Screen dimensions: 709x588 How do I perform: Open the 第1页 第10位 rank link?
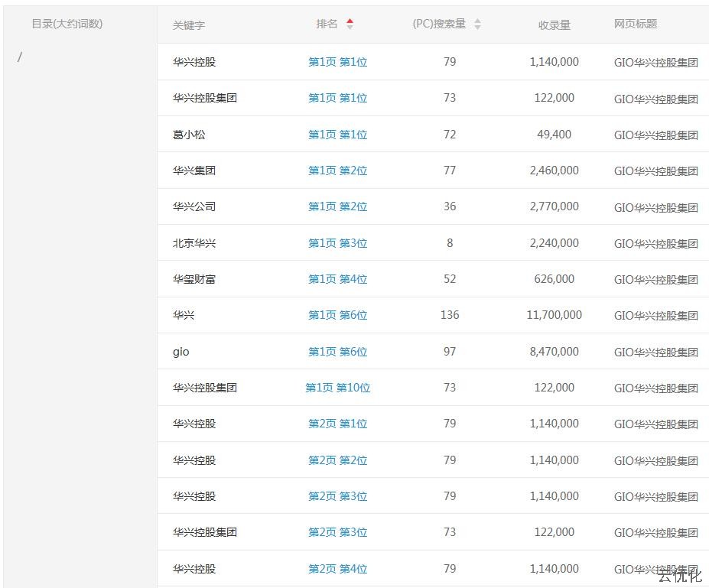tap(338, 388)
